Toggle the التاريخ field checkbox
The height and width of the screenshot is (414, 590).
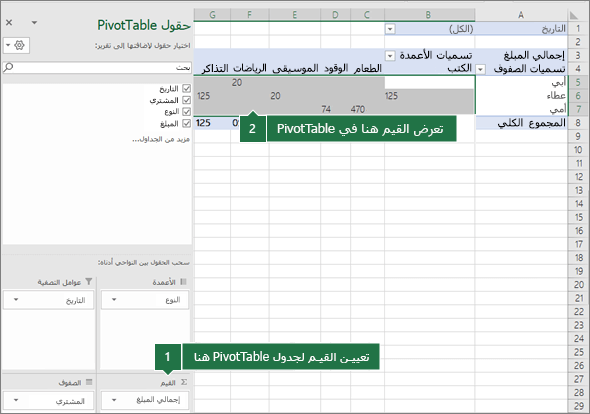point(186,88)
